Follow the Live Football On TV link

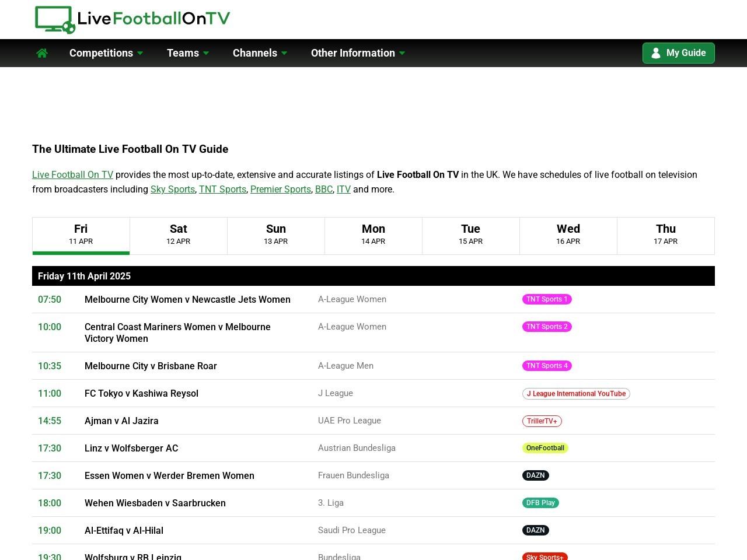click(73, 174)
